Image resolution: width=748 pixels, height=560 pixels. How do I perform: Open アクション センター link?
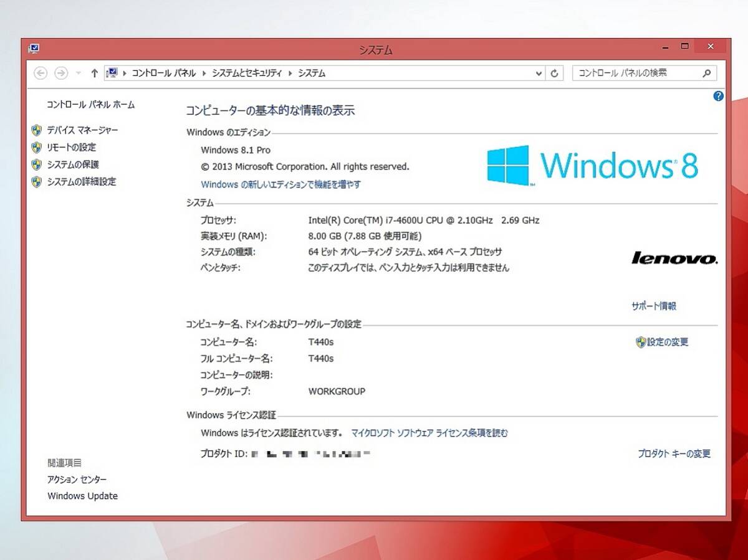tap(77, 480)
